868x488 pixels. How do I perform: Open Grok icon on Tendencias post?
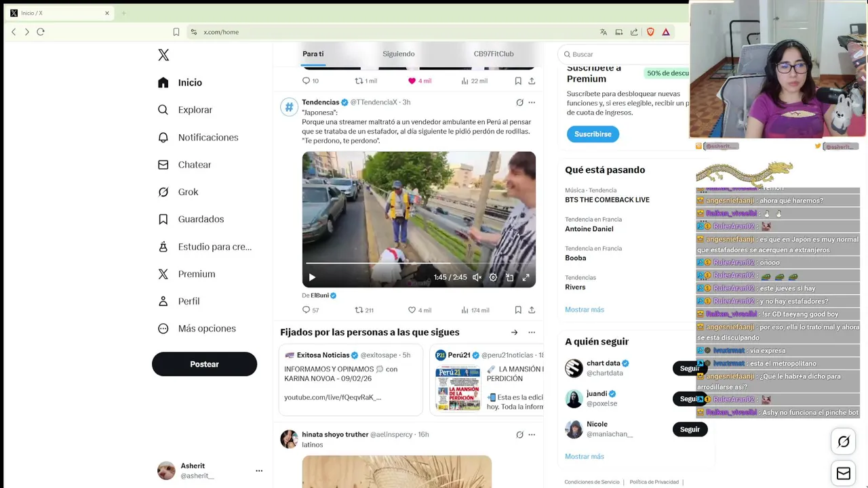click(519, 102)
